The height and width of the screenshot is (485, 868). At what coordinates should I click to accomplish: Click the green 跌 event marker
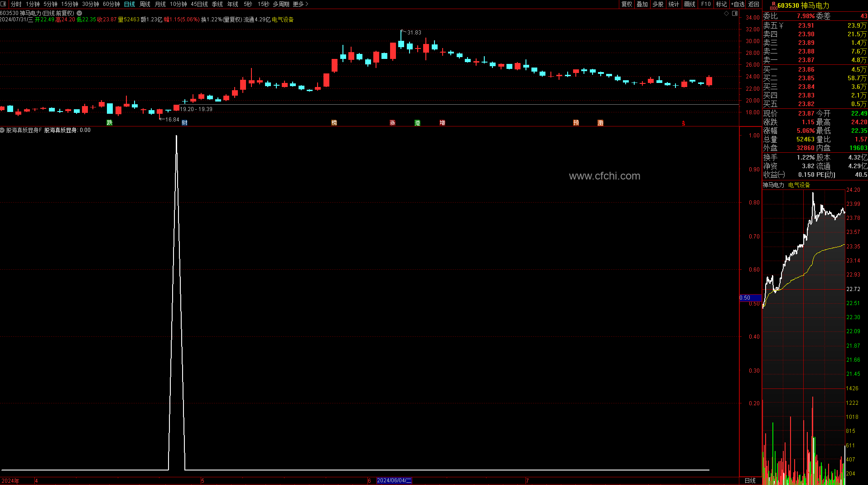coord(109,123)
